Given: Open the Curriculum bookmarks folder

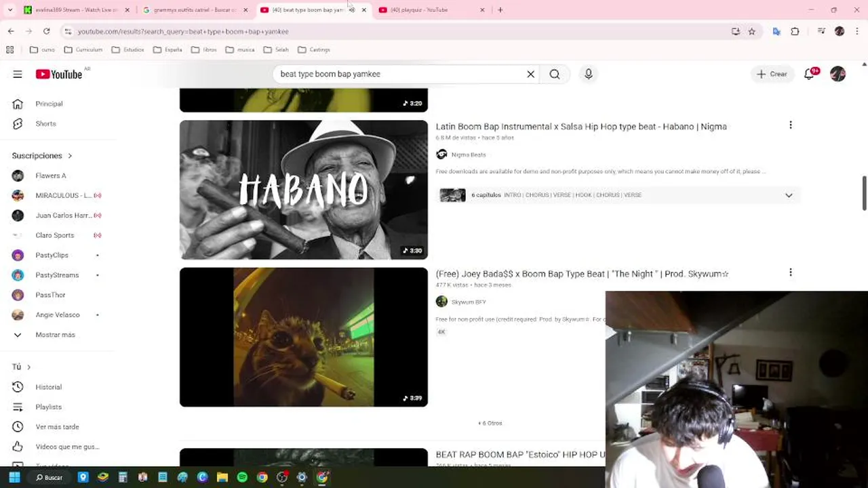Looking at the screenshot, I should click(83, 49).
